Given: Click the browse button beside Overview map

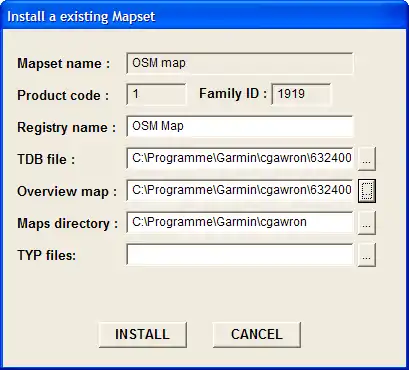Looking at the screenshot, I should [367, 190].
